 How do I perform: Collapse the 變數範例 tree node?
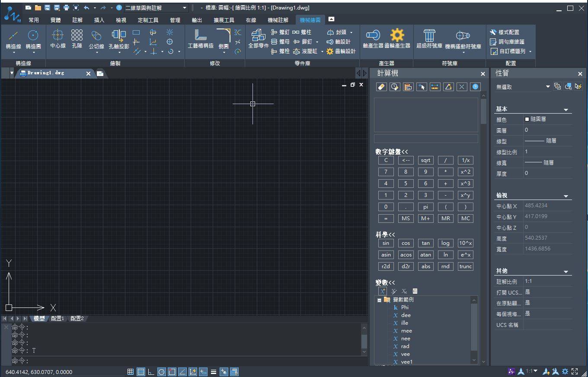click(x=379, y=300)
